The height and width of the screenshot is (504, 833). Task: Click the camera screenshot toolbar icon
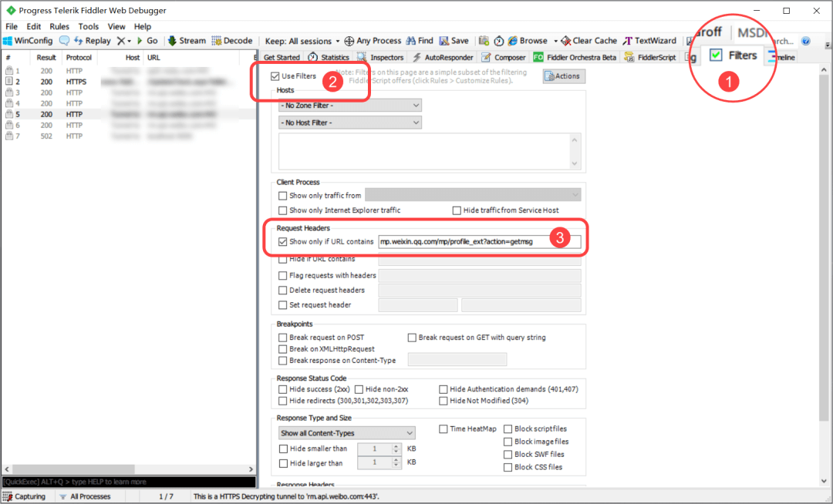pyautogui.click(x=484, y=41)
